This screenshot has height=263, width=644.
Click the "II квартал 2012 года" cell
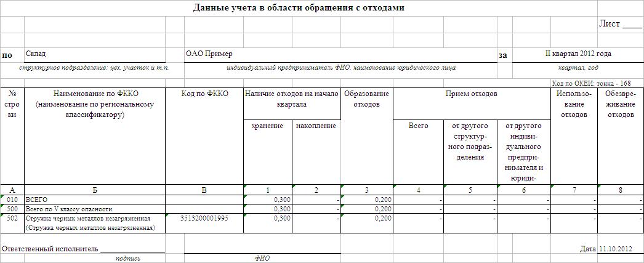coord(578,54)
